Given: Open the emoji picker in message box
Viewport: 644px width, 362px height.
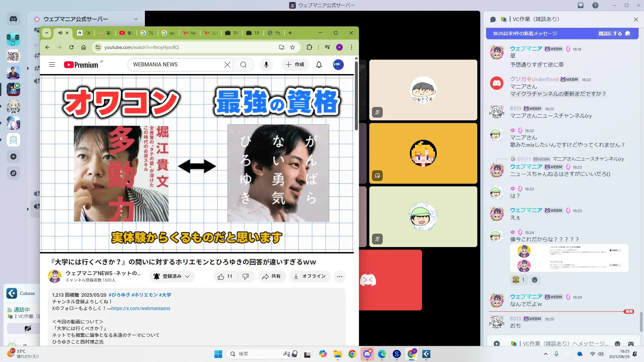Looking at the screenshot, I should coord(618,344).
